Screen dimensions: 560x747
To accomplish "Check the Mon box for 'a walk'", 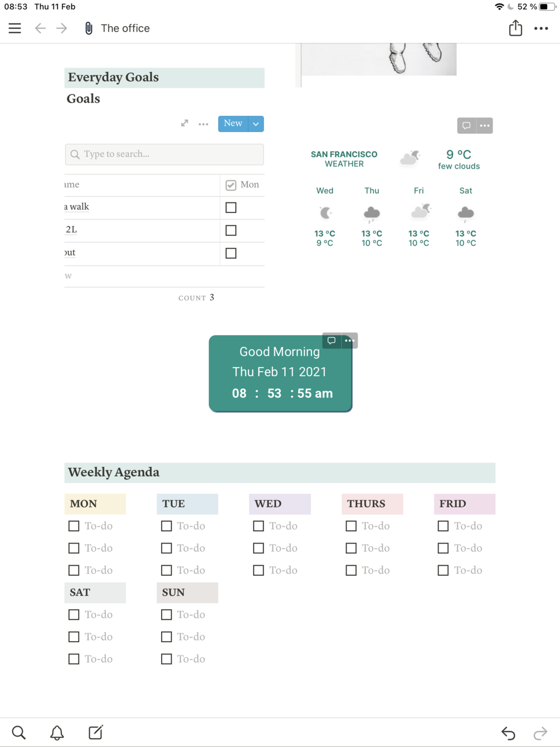I will [231, 207].
